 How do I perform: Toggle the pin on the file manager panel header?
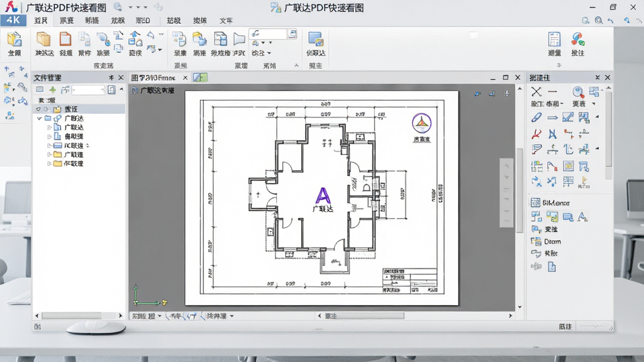[111, 77]
